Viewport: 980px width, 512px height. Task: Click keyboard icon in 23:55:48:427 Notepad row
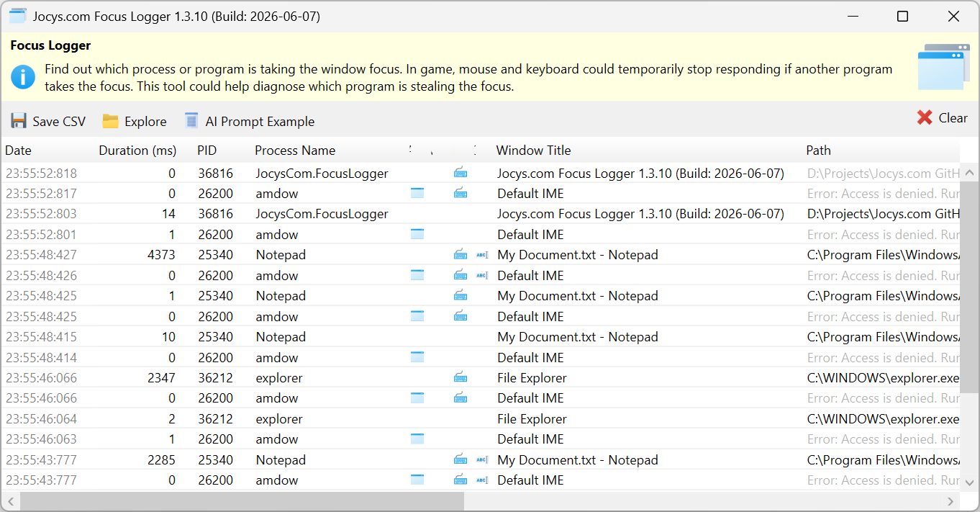pos(460,254)
